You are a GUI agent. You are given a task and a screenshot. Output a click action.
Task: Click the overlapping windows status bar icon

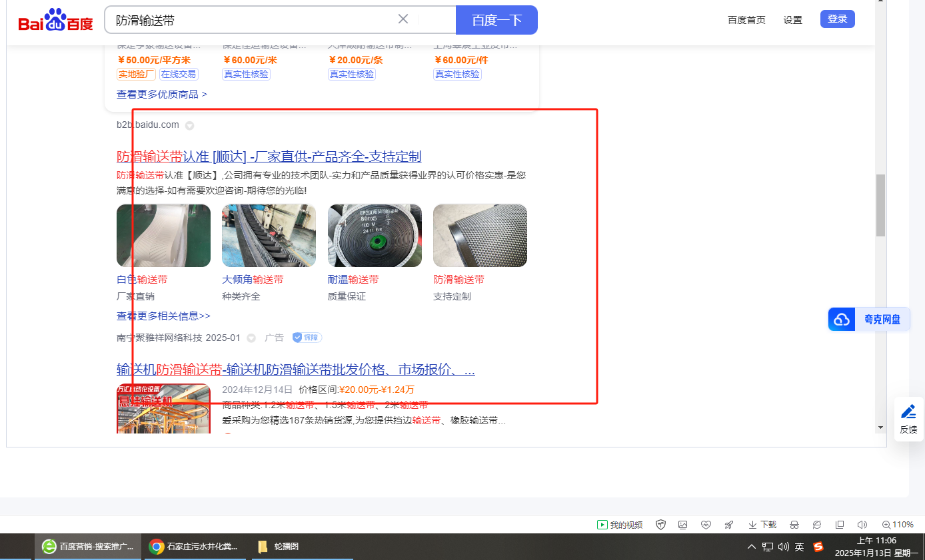840,525
